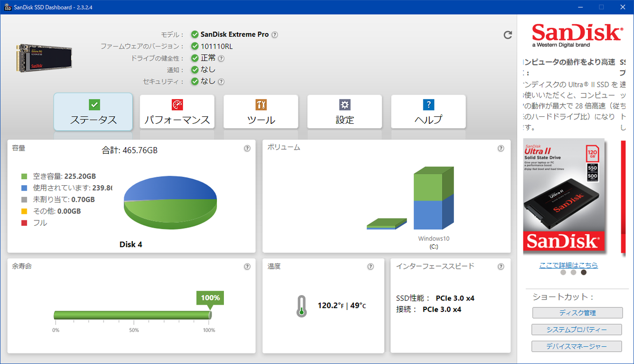634x364 pixels.
Task: Open help for the 容量 panel
Action: click(247, 148)
